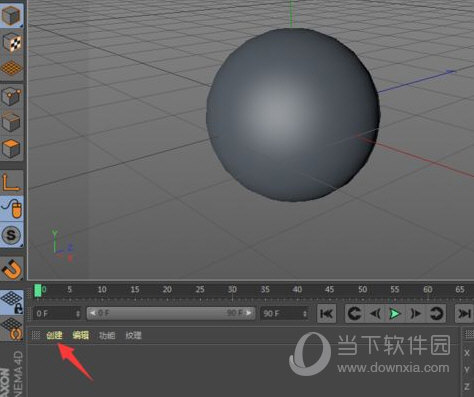This screenshot has height=397, width=474.
Task: Click frame 10 on the timeline ruler
Action: click(x=102, y=289)
